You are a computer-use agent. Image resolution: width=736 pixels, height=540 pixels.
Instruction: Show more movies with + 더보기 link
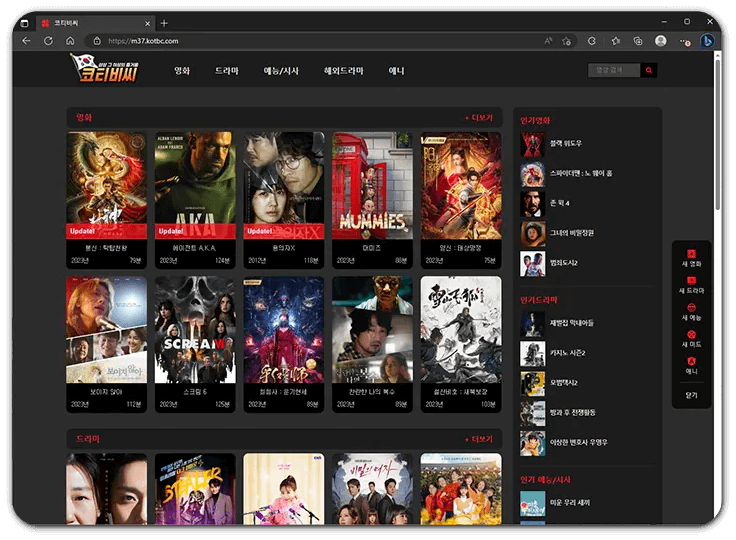click(479, 117)
